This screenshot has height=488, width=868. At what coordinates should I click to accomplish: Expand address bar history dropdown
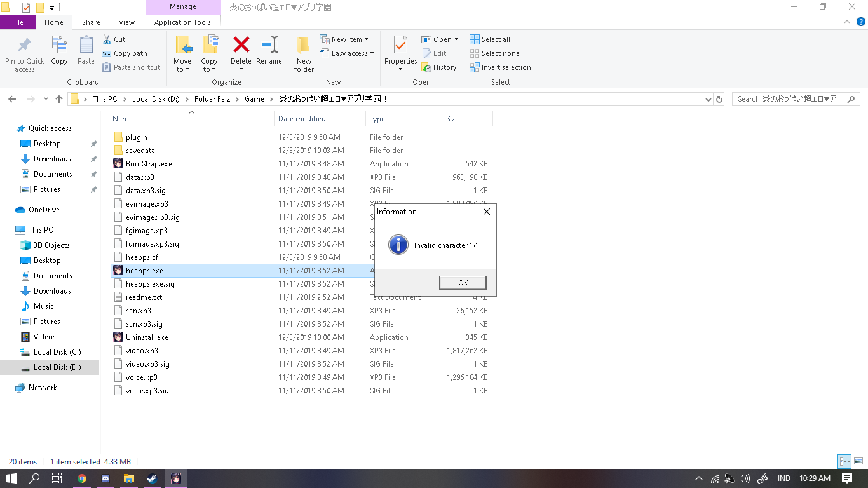tap(709, 99)
